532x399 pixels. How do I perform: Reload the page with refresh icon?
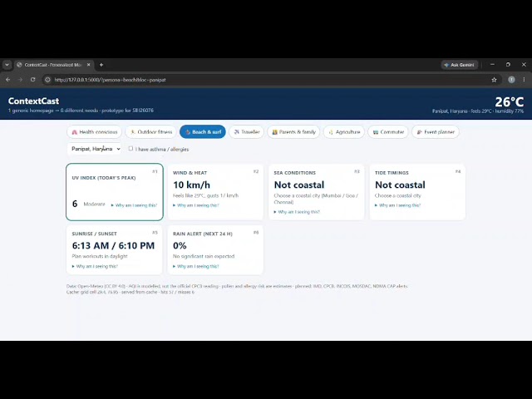pos(33,80)
